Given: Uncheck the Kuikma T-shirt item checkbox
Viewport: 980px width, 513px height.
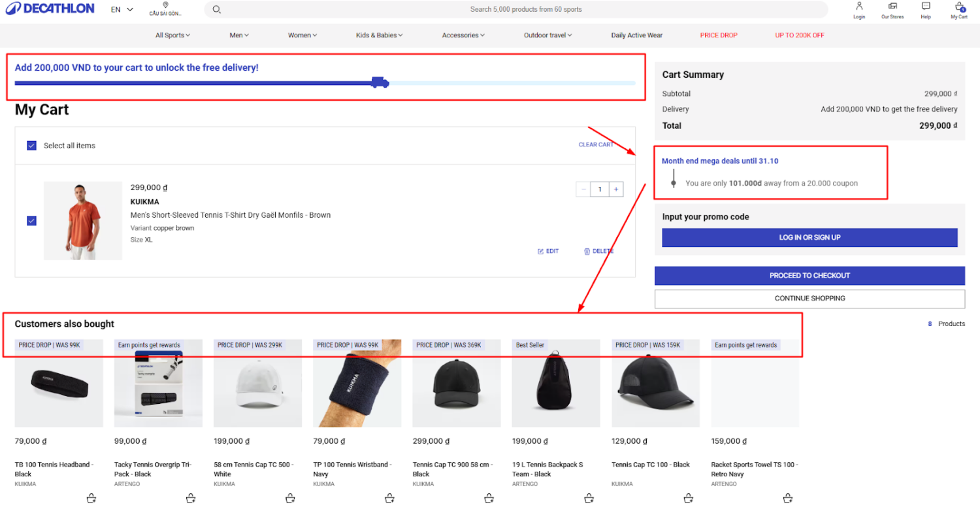Looking at the screenshot, I should (x=31, y=221).
